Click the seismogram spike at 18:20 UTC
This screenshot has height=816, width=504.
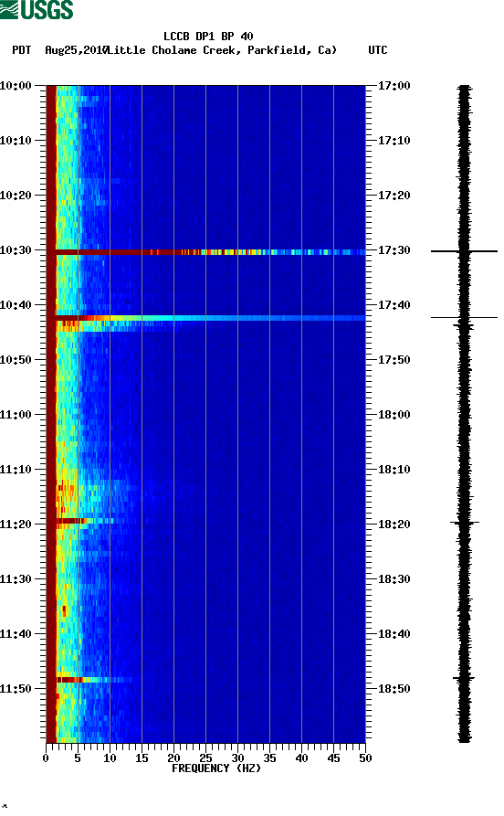pos(465,522)
